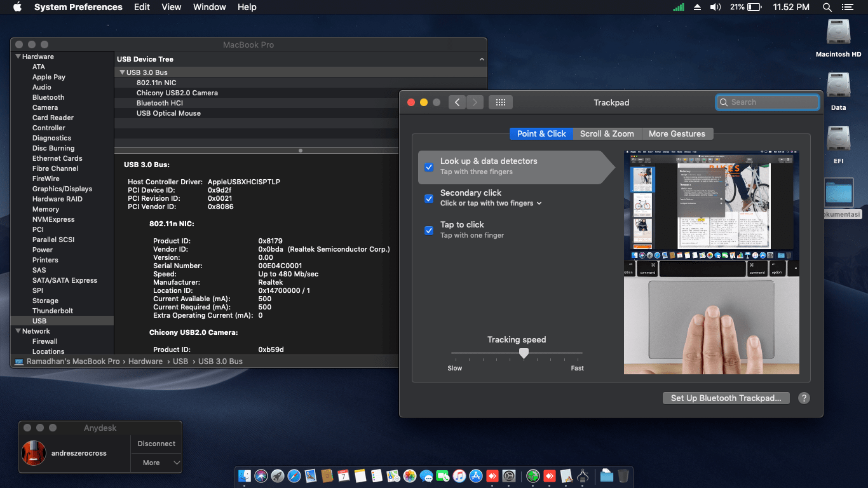The width and height of the screenshot is (868, 488).
Task: Open Photos app in the dock
Action: coord(410,475)
